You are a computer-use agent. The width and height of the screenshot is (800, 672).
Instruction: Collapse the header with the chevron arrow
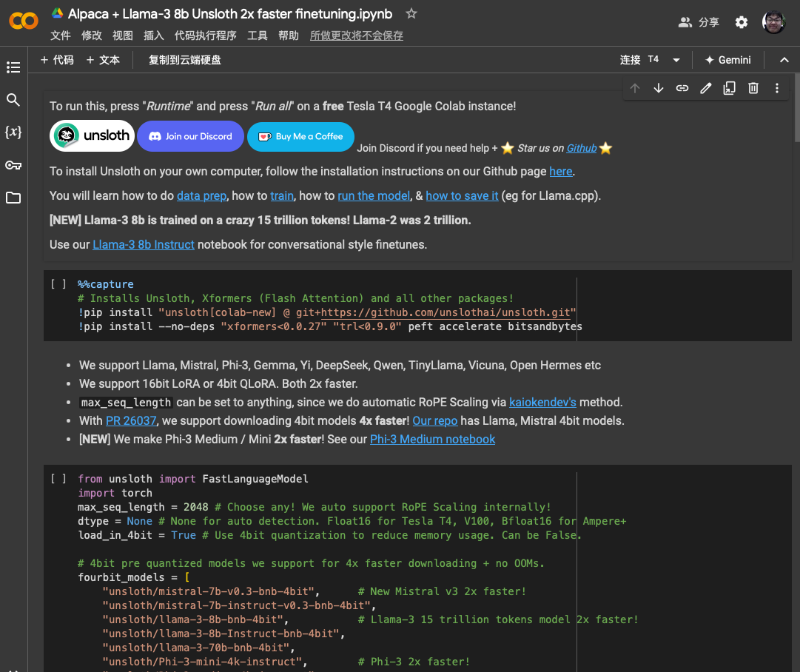pos(784,60)
